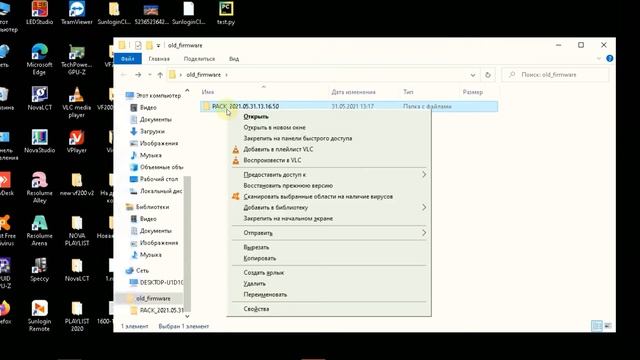Open VPlayer desktop icon

(76, 142)
